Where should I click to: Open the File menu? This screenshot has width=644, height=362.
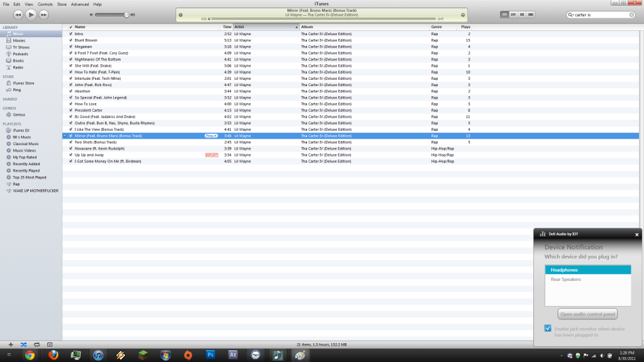[6, 4]
